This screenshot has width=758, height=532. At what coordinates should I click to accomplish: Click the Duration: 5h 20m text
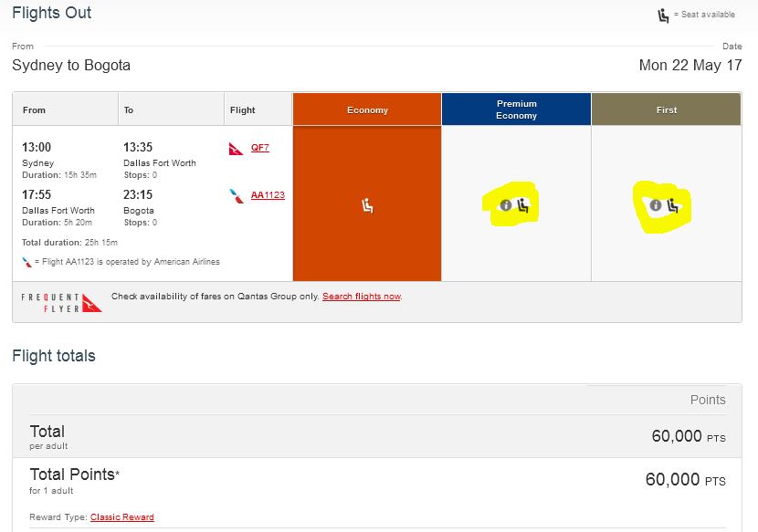pos(57,223)
